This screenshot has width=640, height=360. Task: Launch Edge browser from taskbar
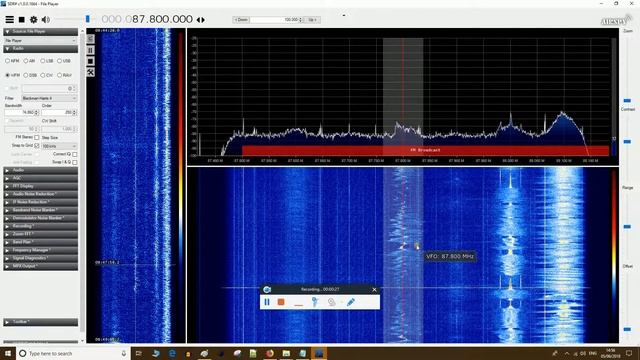(x=172, y=353)
